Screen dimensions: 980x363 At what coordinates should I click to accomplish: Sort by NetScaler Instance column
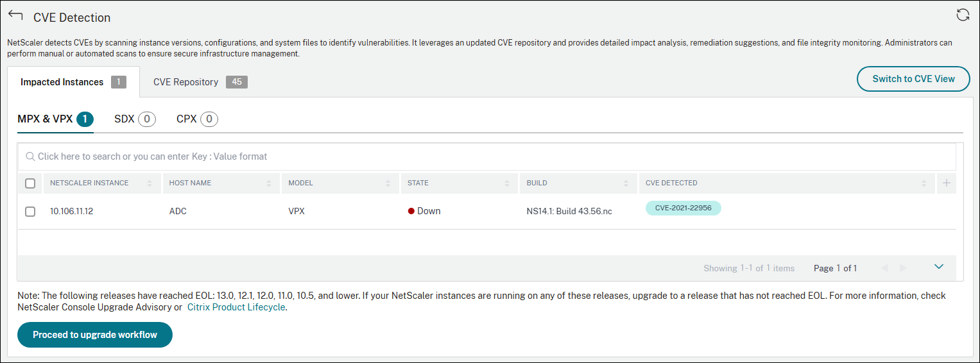150,183
